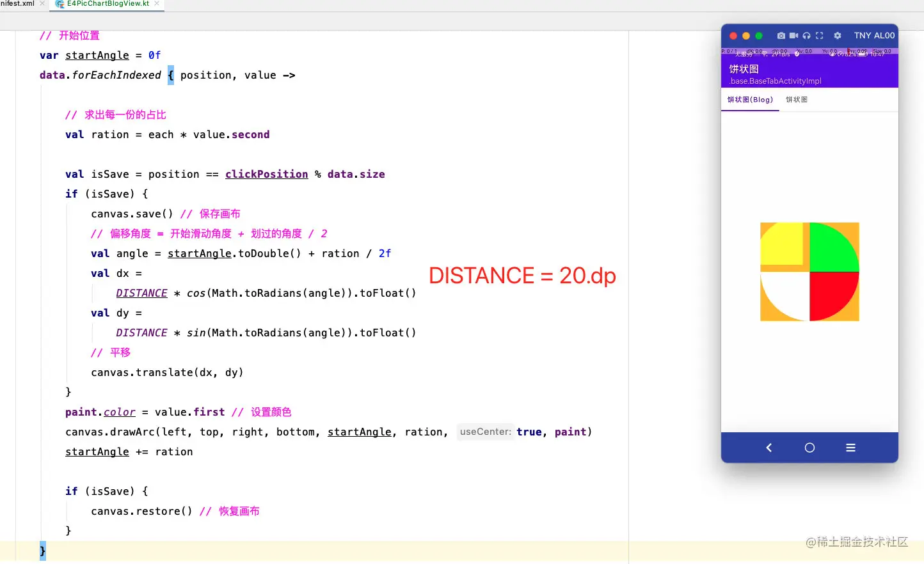924x564 pixels.
Task: Tap the yellow pie slice
Action: click(782, 244)
